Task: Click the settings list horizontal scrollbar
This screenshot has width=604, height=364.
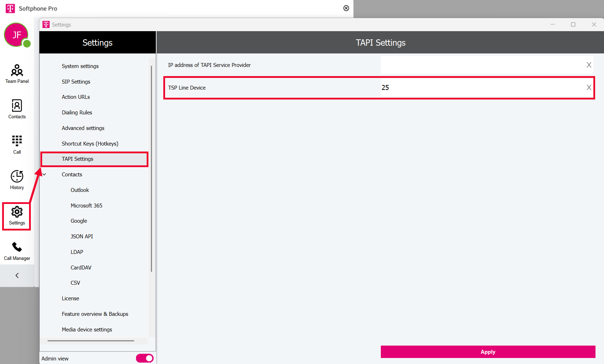Action: [91, 341]
